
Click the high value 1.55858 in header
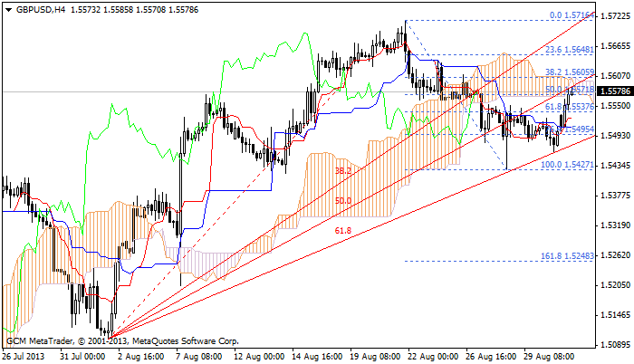(x=118, y=10)
